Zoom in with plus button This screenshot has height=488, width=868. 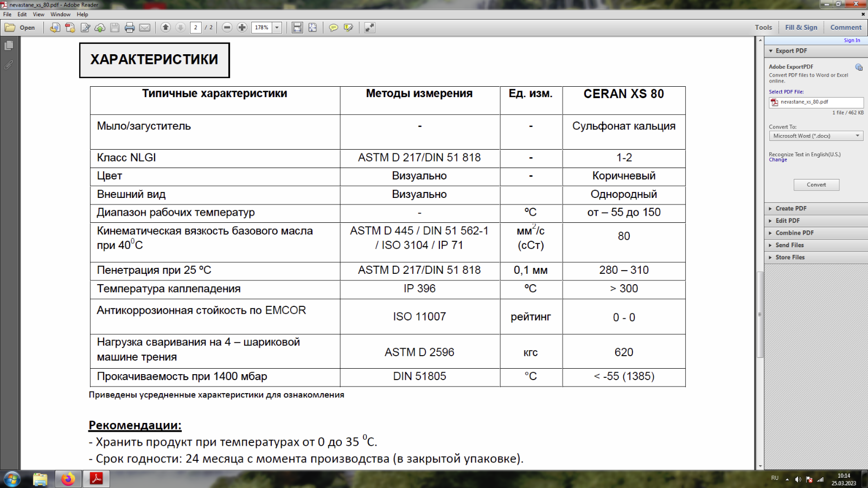click(x=242, y=28)
